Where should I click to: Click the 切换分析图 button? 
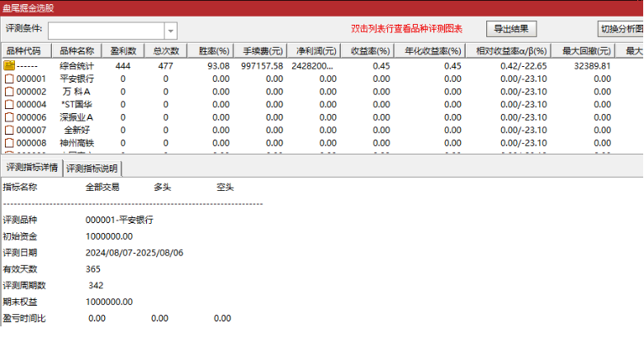[x=620, y=29]
